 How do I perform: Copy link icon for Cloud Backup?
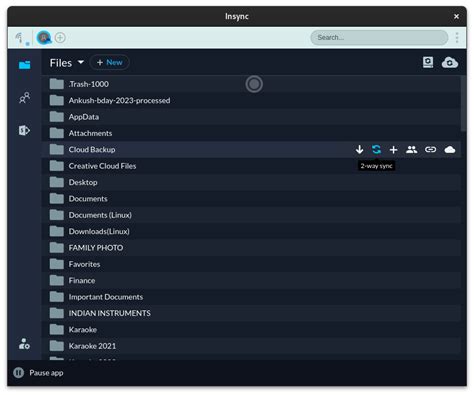pos(430,149)
